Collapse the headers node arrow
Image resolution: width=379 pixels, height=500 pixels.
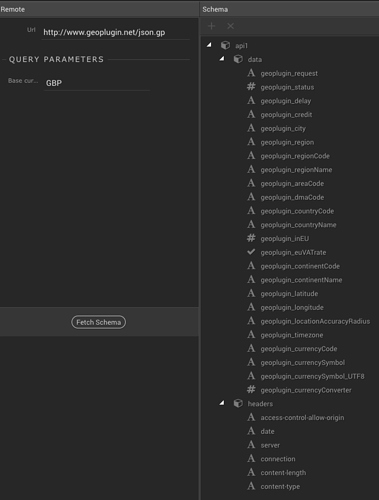coord(222,403)
